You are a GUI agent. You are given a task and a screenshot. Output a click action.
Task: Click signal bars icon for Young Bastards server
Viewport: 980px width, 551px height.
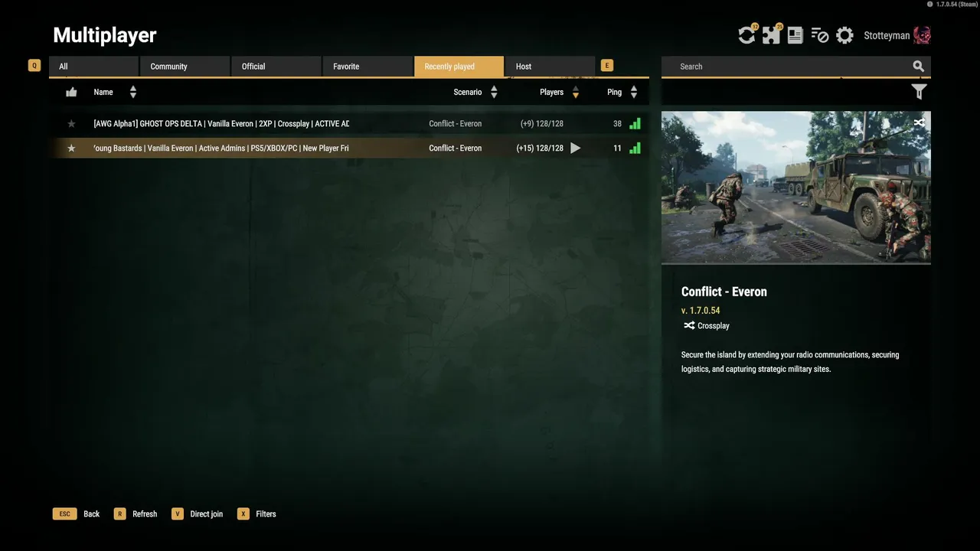point(635,148)
